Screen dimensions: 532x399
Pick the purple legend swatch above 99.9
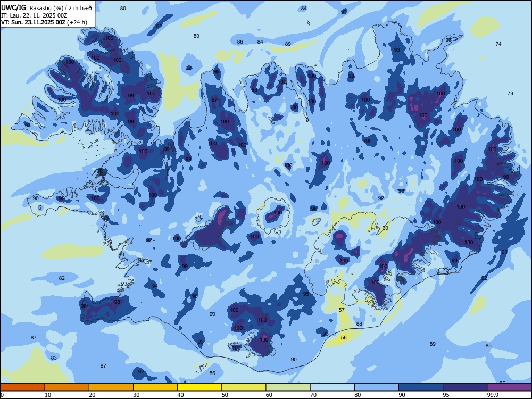[509, 387]
